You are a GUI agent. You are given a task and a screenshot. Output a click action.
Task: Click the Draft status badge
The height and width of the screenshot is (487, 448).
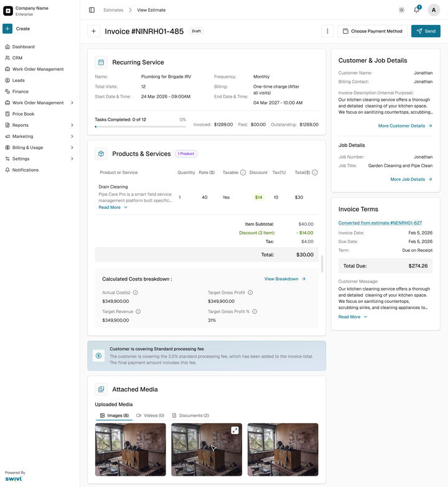pyautogui.click(x=196, y=31)
